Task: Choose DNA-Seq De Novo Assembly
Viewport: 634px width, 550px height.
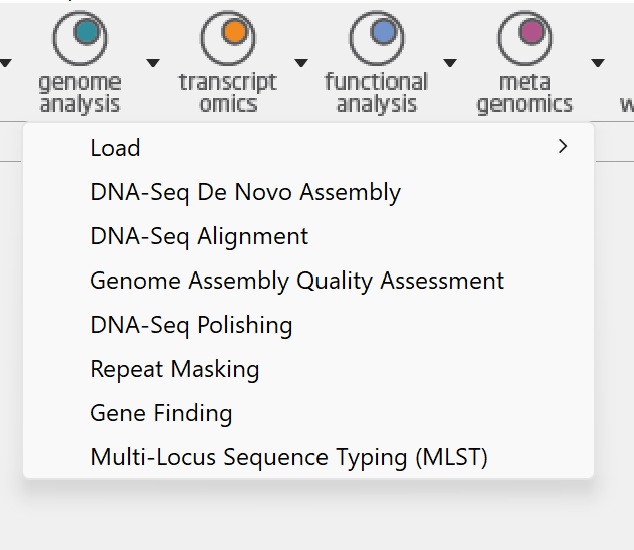Action: (x=245, y=192)
